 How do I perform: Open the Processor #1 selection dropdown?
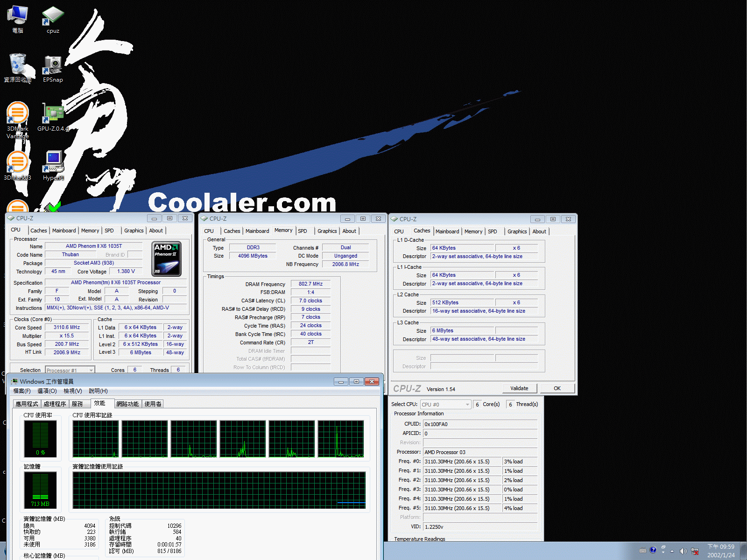point(70,370)
